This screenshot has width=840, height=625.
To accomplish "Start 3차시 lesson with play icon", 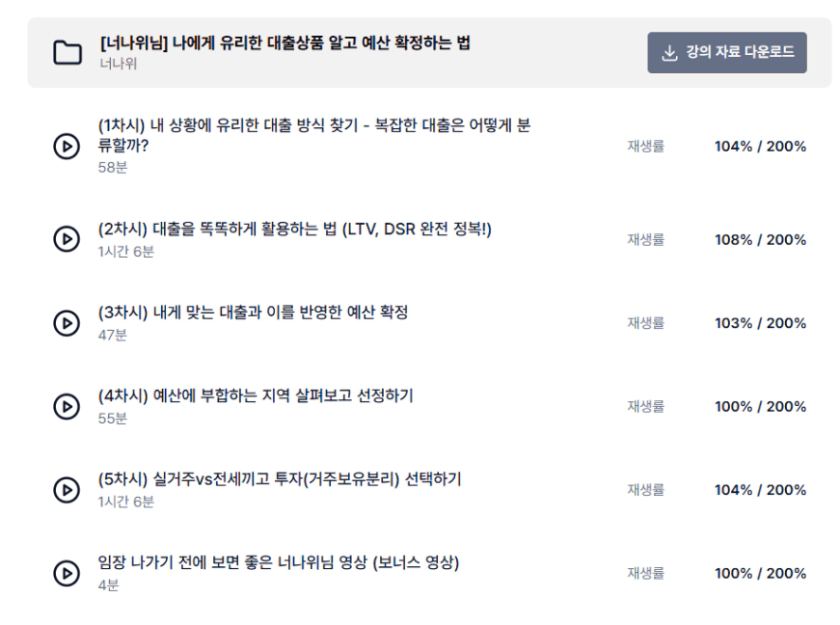I will [x=67, y=323].
